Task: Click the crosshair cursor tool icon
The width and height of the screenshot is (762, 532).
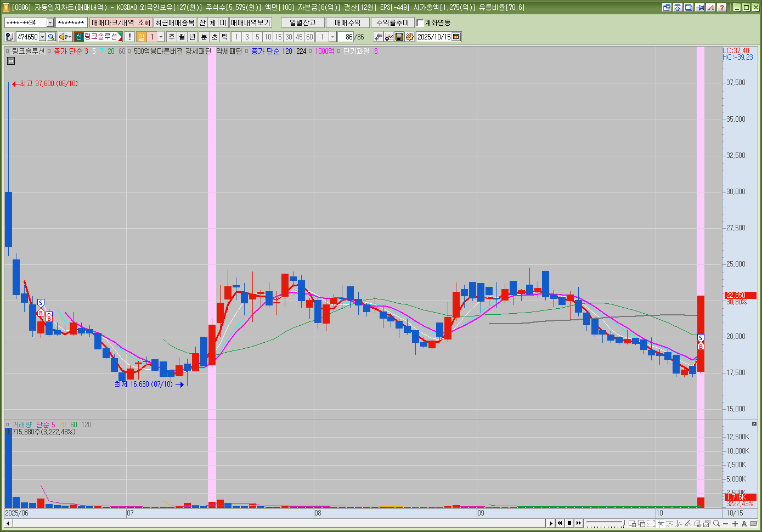Action: tap(661, 523)
